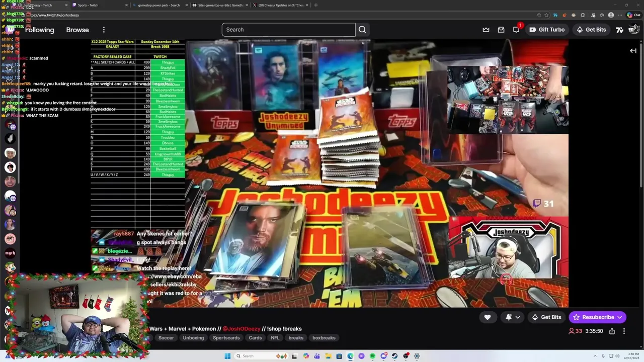Open the taskbar clock showing 4:38 PM
This screenshot has height=362, width=644.
(632, 356)
